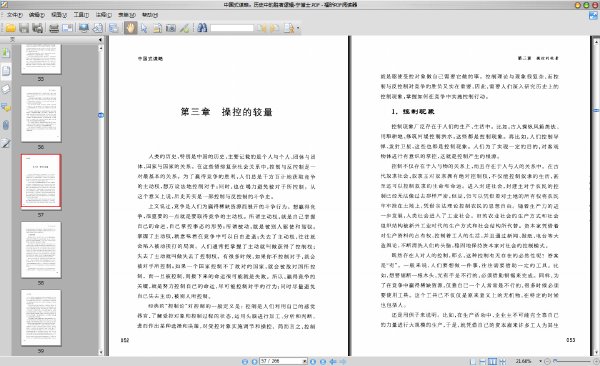Screen dimensions: 600x366
Task: Open the zoom percentage dropdown
Action: pos(540,361)
